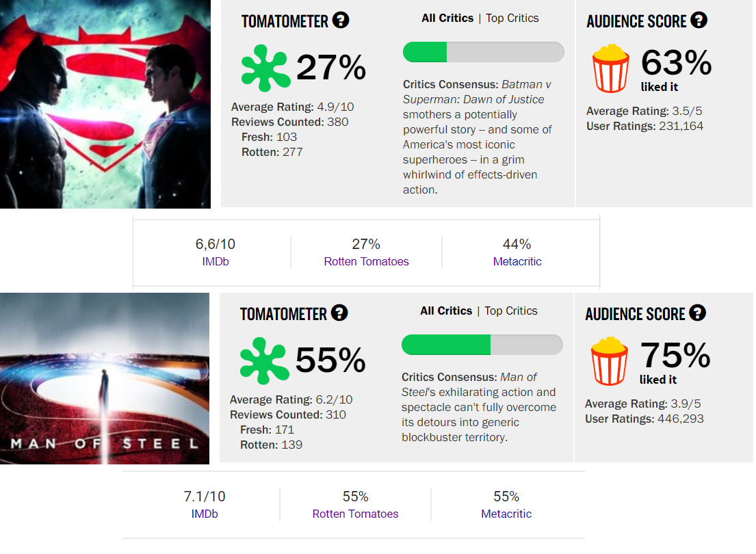Click the Tomatometer help icon for Batman v Superman

(341, 21)
